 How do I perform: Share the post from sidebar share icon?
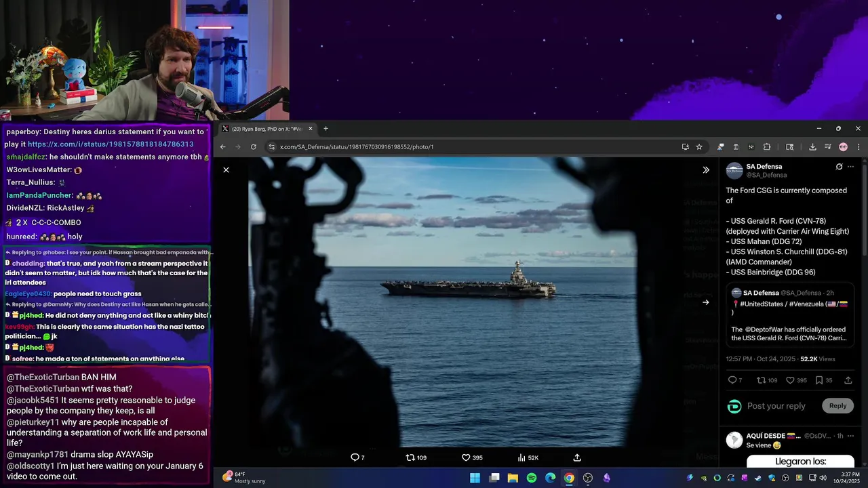click(x=848, y=380)
